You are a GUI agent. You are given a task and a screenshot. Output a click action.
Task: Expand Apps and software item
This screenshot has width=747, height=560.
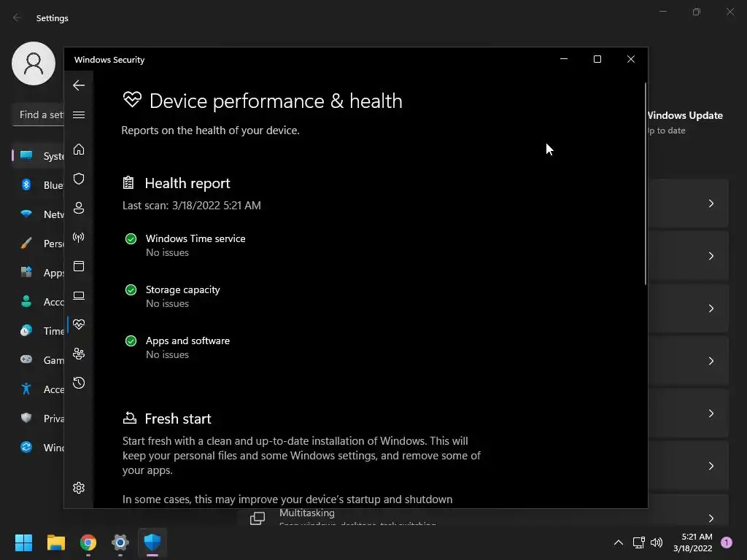coord(187,347)
